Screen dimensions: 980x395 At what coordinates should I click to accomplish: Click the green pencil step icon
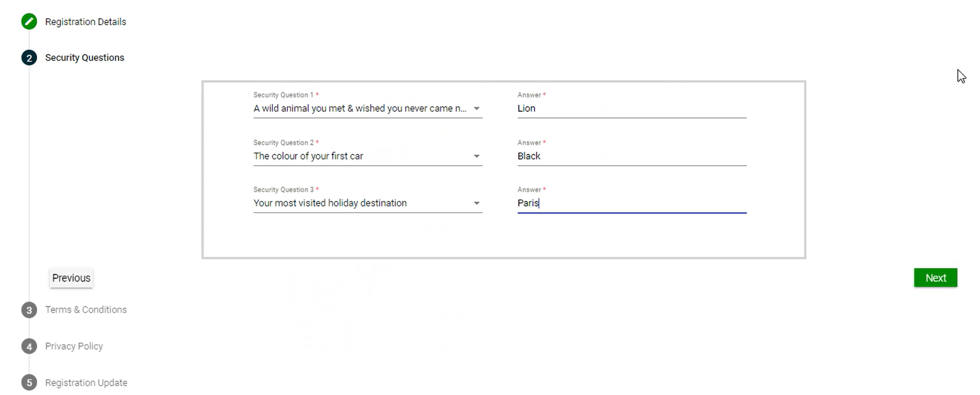29,22
